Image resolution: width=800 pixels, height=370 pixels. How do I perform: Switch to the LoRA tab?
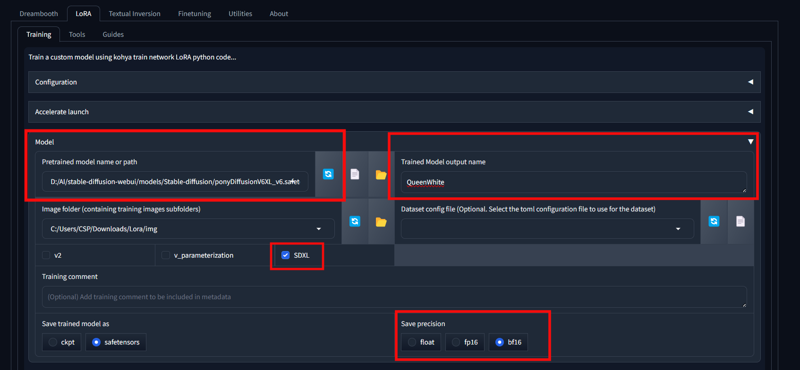click(x=83, y=14)
